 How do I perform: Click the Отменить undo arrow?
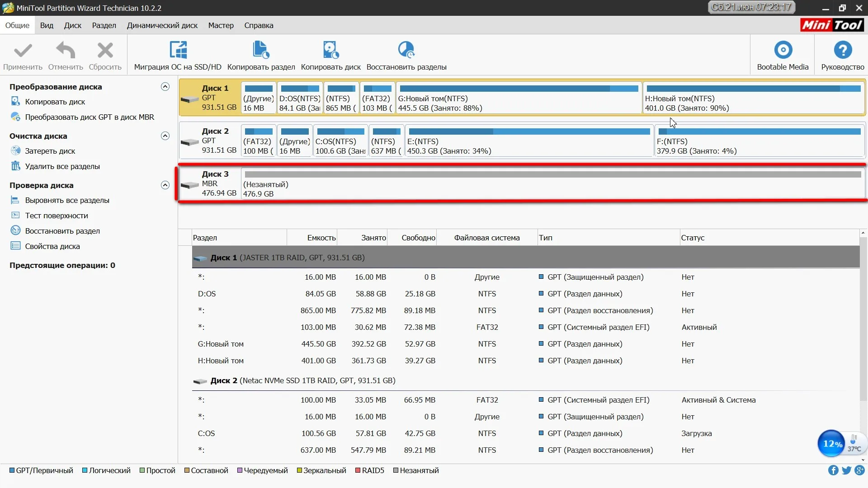(66, 50)
